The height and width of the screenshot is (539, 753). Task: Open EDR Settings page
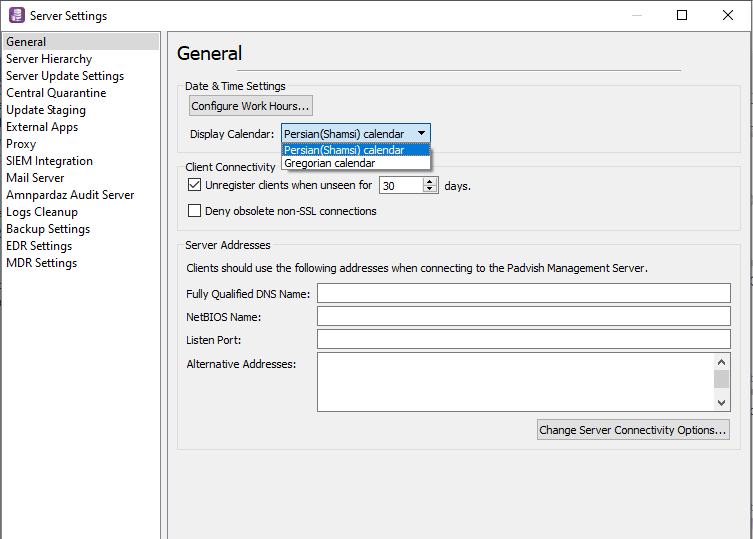point(39,246)
